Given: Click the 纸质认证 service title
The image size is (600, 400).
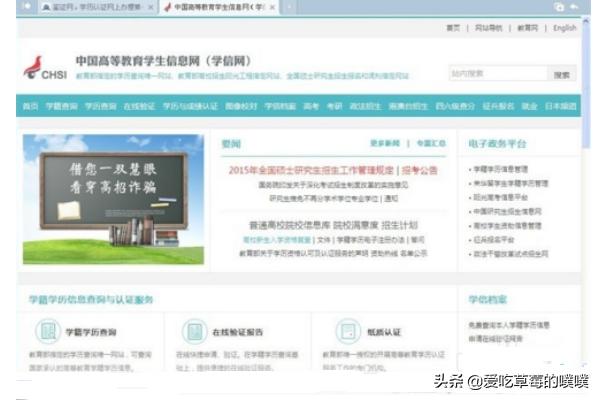Looking at the screenshot, I should 384,332.
